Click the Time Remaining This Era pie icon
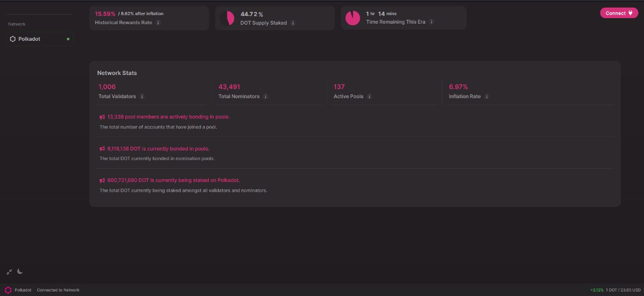 [x=353, y=18]
